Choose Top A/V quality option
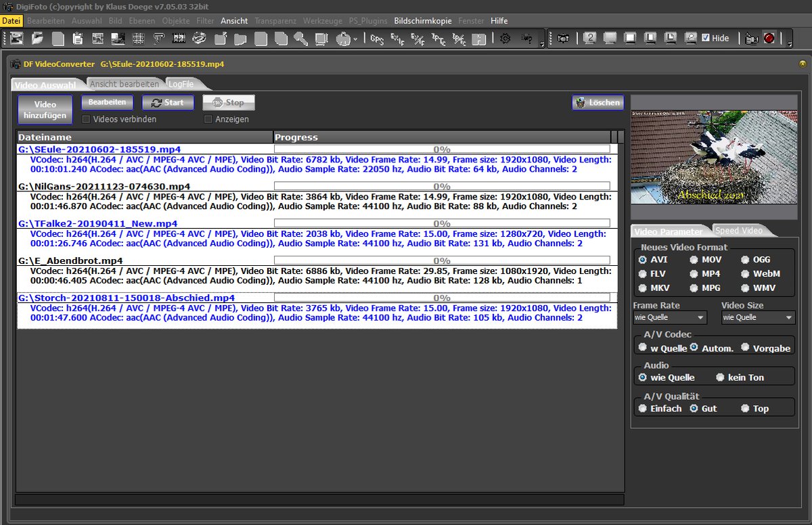Viewport: 812px width, 525px height. 745,409
